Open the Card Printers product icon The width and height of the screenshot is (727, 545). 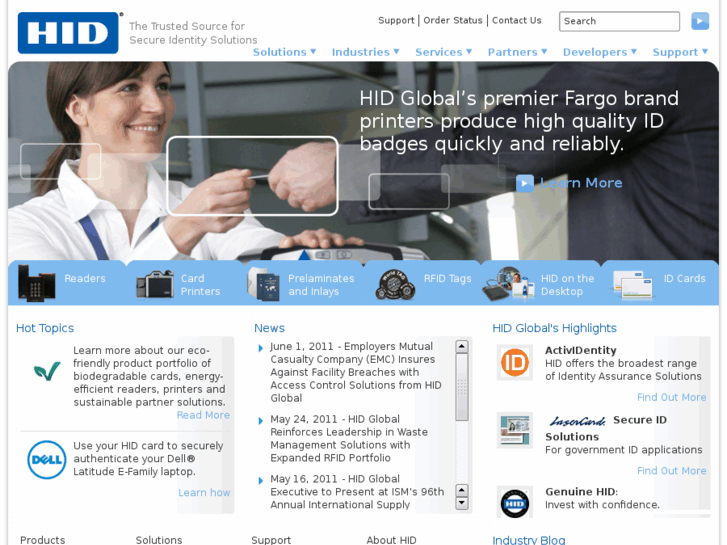pyautogui.click(x=155, y=284)
